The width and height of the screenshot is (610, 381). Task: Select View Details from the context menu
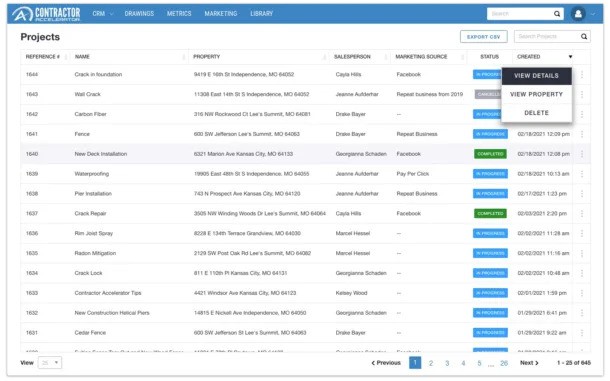click(536, 76)
